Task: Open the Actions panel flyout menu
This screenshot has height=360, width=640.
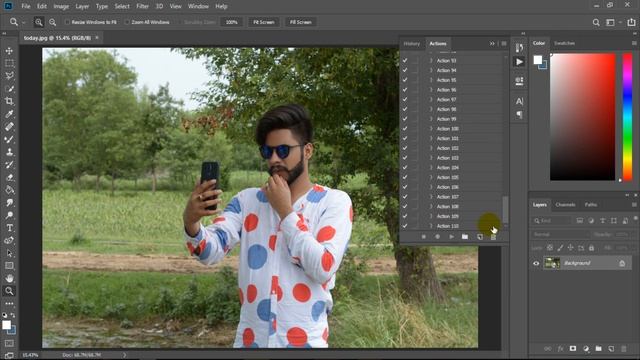Action: tap(504, 44)
